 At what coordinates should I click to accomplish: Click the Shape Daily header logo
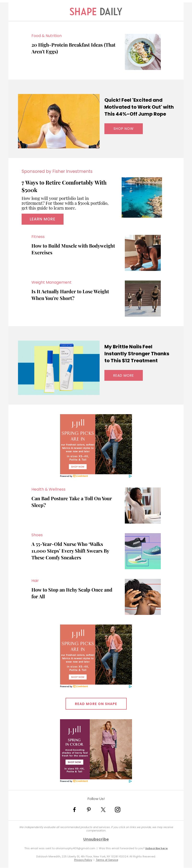(x=96, y=12)
